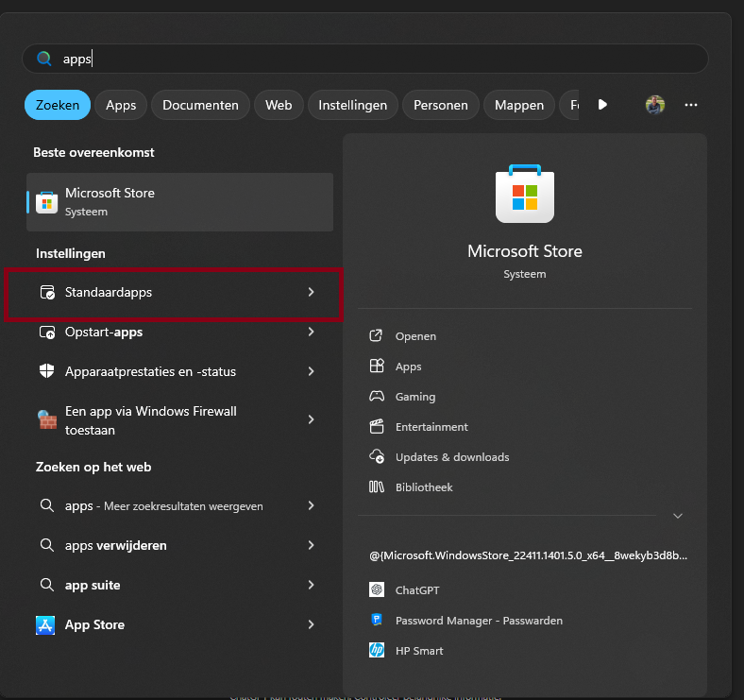Open the three-dots options menu

[x=691, y=105]
